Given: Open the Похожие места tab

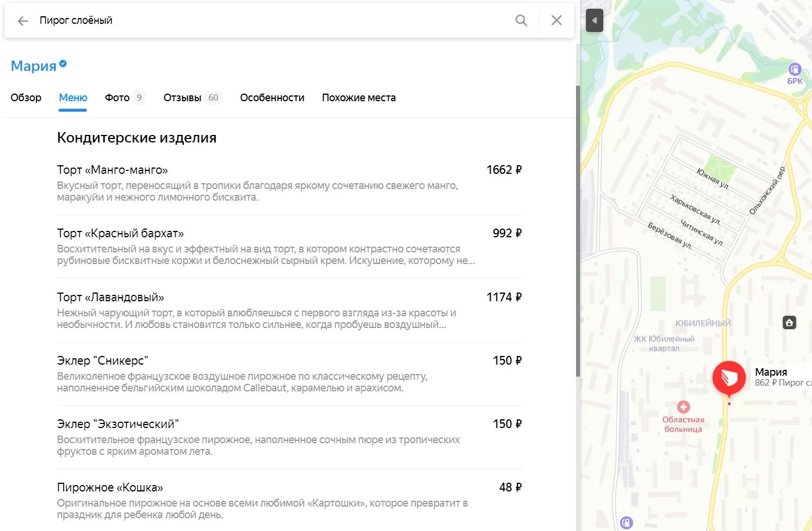Looking at the screenshot, I should pyautogui.click(x=359, y=98).
